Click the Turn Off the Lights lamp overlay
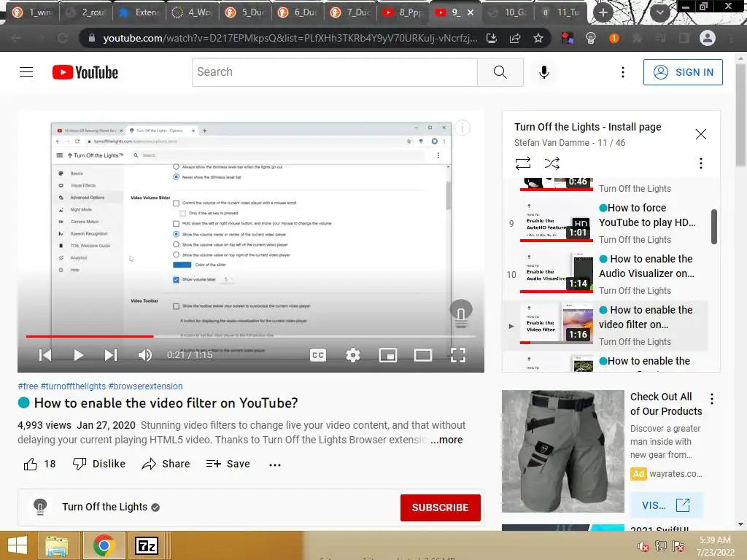 click(x=461, y=314)
